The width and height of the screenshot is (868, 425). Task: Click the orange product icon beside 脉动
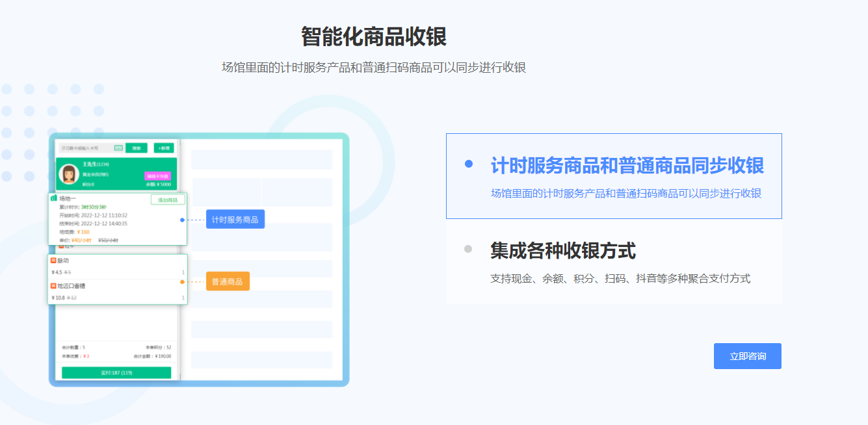point(53,261)
